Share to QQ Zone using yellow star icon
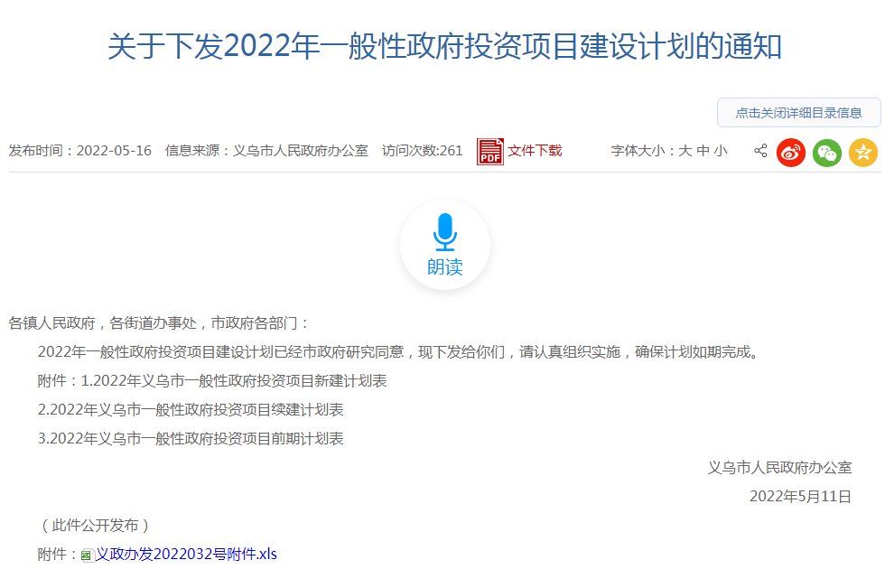The width and height of the screenshot is (885, 588). pos(862,153)
